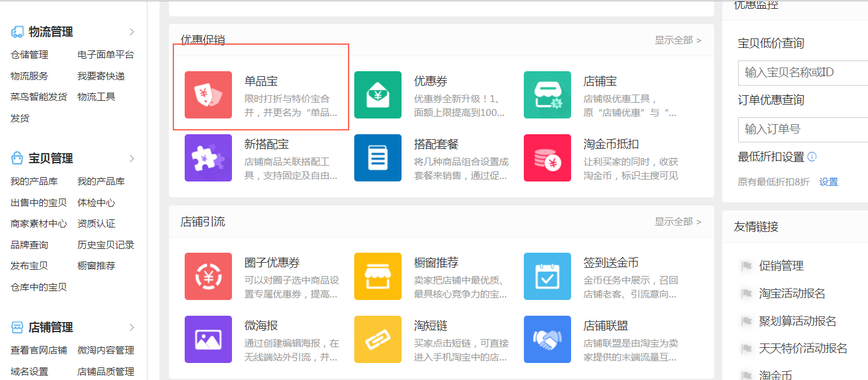This screenshot has width=868, height=380.
Task: Open the 店铺联盟 handshake icon
Action: [x=547, y=339]
